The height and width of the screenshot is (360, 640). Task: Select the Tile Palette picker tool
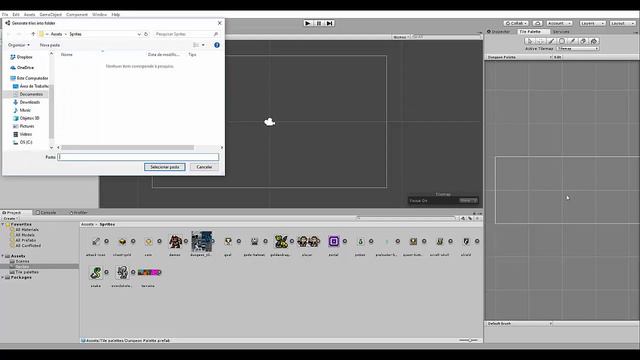click(572, 41)
